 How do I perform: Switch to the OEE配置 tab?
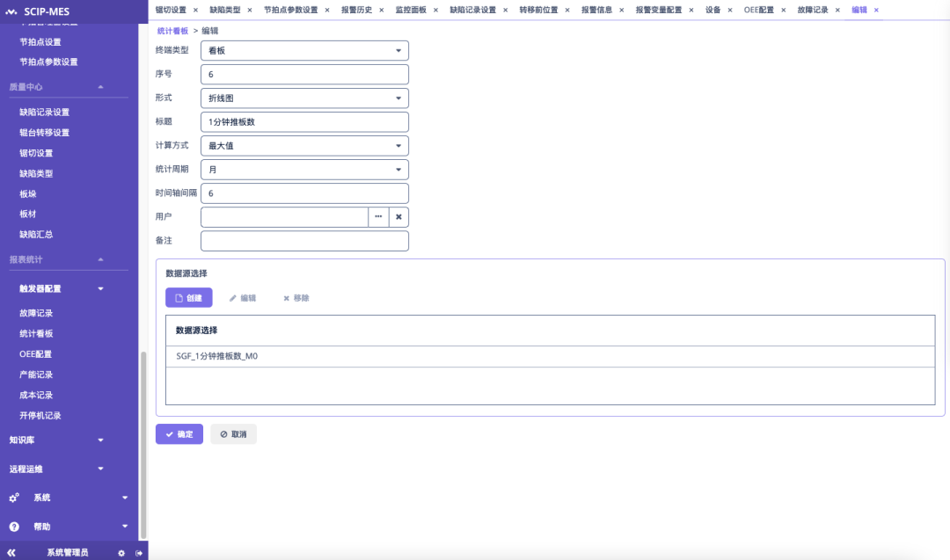coord(759,11)
